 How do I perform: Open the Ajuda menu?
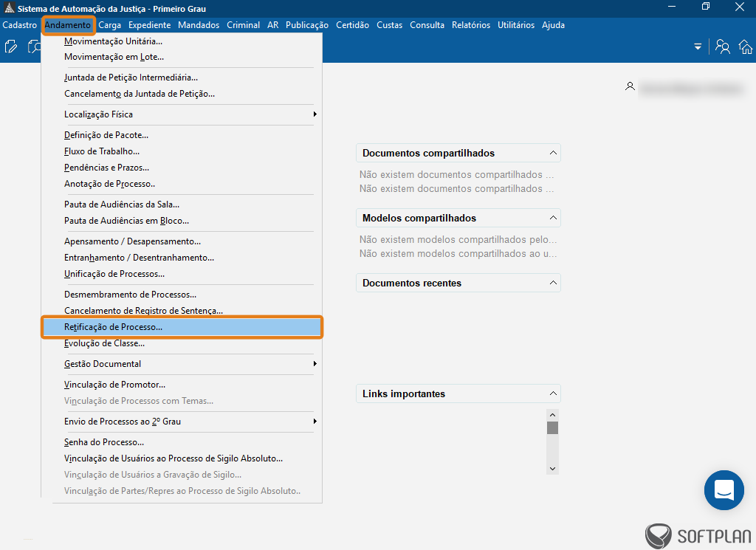[553, 25]
